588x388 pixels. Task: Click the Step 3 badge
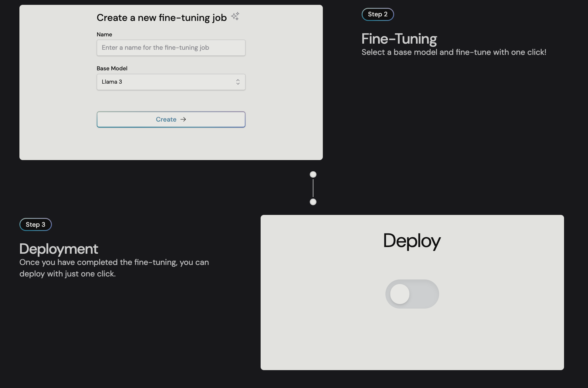[x=35, y=225]
